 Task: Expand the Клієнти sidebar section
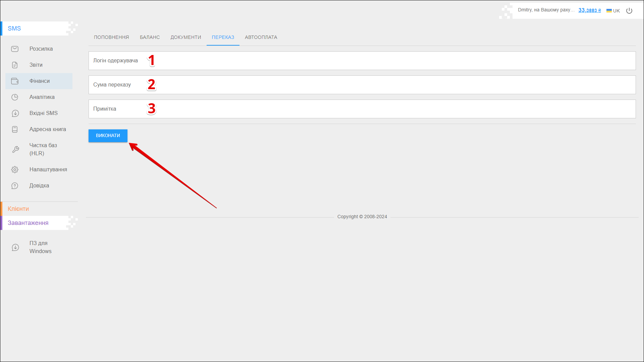(x=18, y=209)
